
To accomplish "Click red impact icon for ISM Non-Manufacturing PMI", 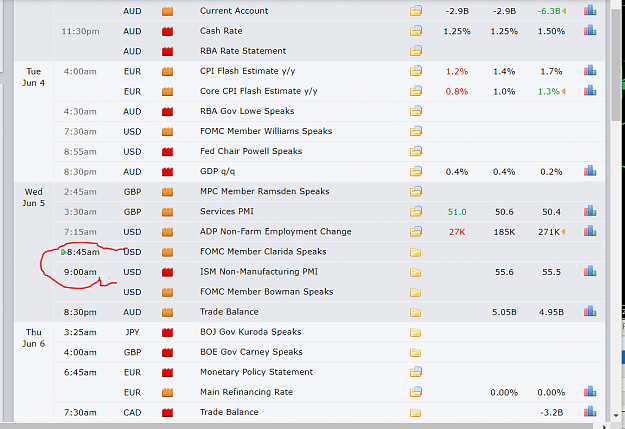I will click(167, 272).
